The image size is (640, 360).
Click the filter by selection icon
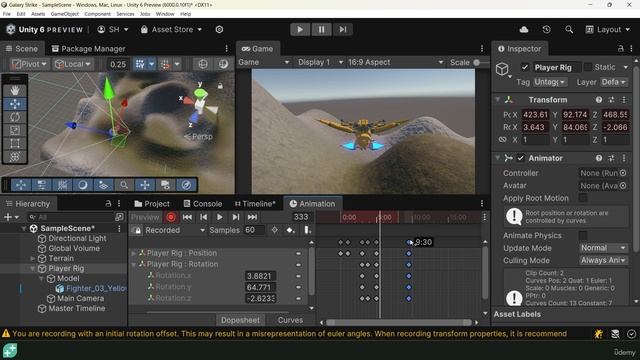tap(275, 230)
